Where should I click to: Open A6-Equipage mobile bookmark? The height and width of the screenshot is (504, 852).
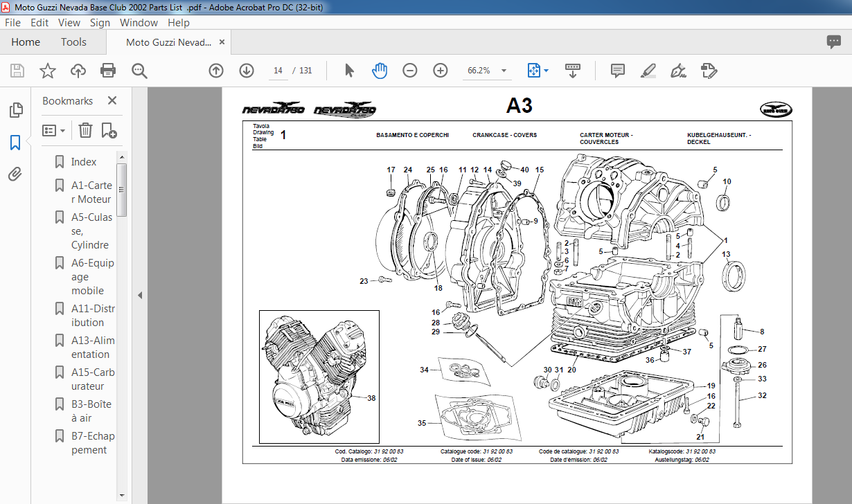tap(93, 276)
